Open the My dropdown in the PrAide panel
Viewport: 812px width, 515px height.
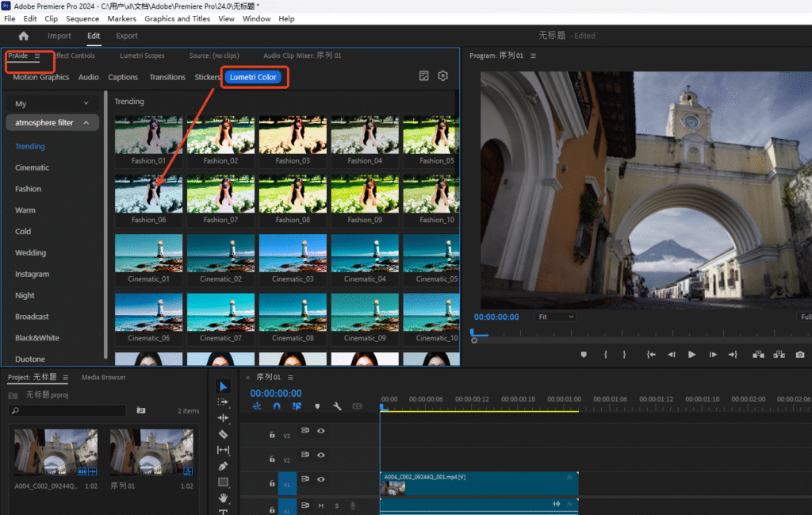[x=52, y=103]
